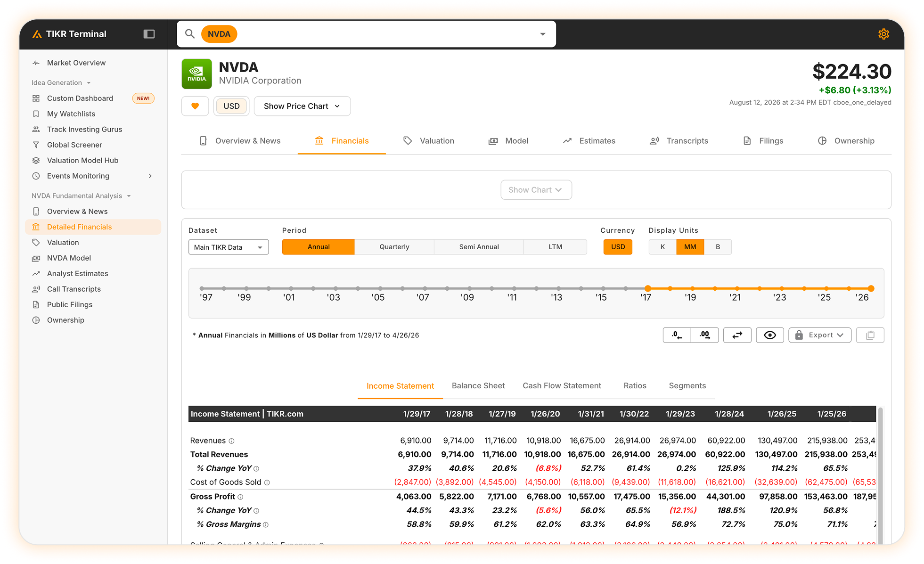Open Track Investing Gurus link
Screen dimensions: 924x564
point(84,129)
